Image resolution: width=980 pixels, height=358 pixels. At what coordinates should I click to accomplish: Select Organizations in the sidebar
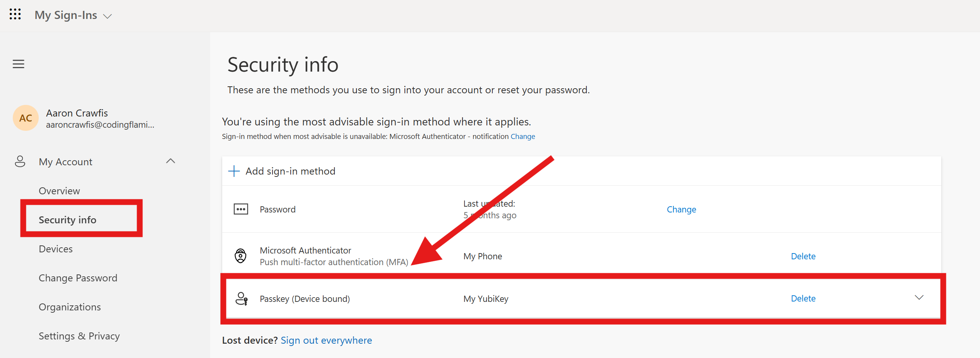pyautogui.click(x=70, y=307)
